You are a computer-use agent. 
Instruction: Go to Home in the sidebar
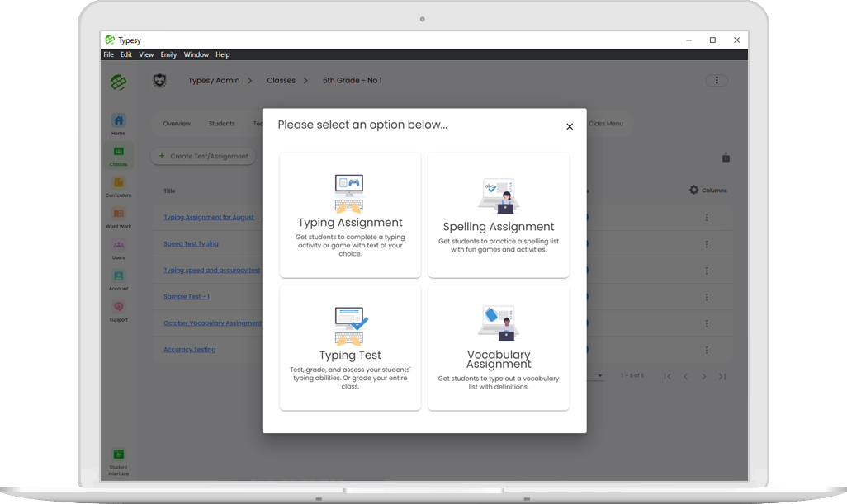click(118, 125)
